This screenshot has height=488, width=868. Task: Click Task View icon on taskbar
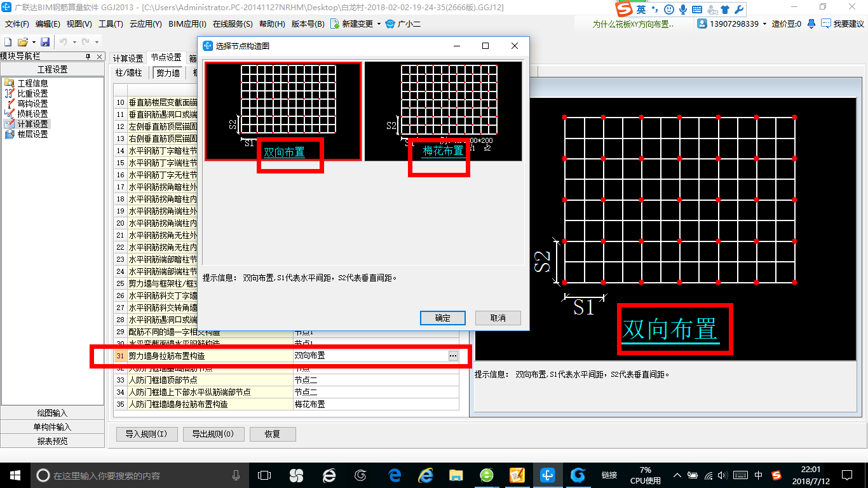point(264,475)
